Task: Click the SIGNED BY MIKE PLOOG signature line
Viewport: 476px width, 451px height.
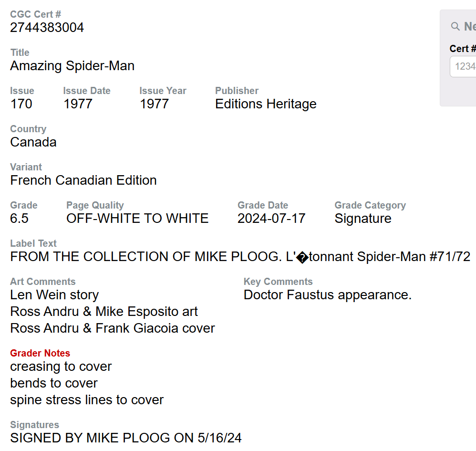Action: [x=126, y=438]
